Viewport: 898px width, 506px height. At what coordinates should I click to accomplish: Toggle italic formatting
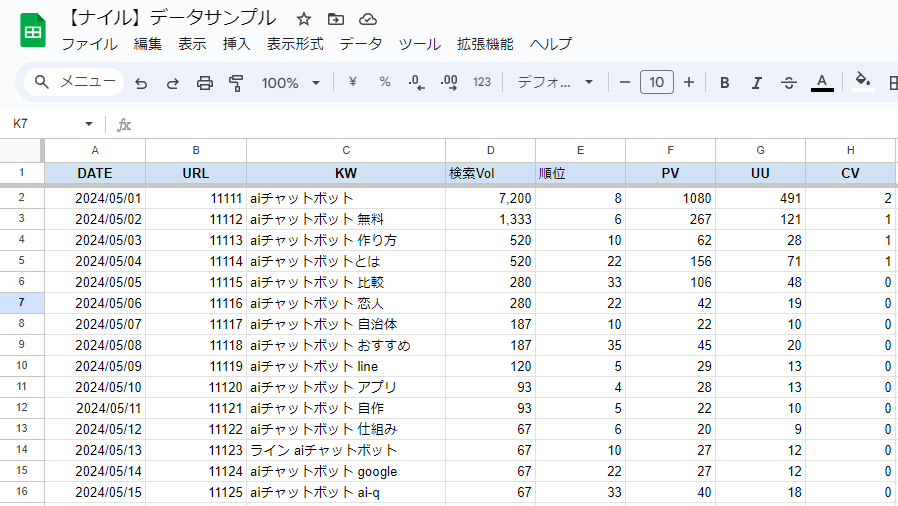click(757, 83)
